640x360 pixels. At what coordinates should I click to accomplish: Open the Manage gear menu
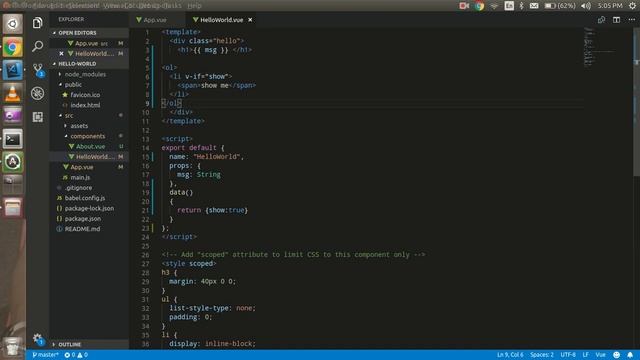(x=38, y=338)
